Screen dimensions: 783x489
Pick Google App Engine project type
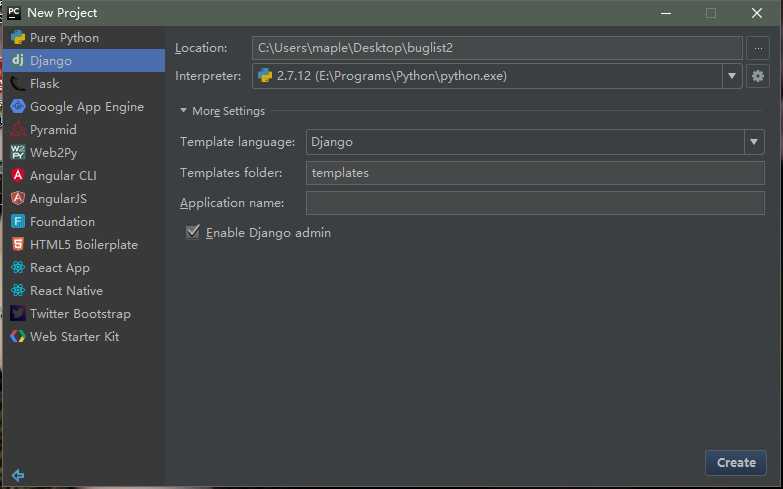tap(84, 106)
